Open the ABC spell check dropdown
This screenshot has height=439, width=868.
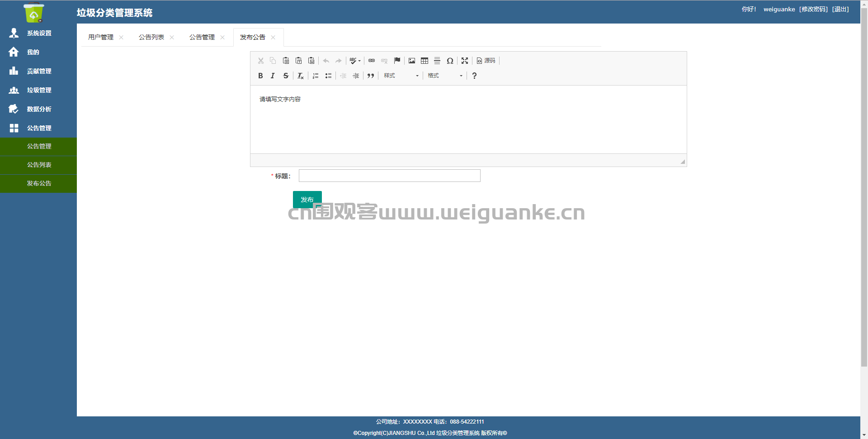[x=355, y=61]
